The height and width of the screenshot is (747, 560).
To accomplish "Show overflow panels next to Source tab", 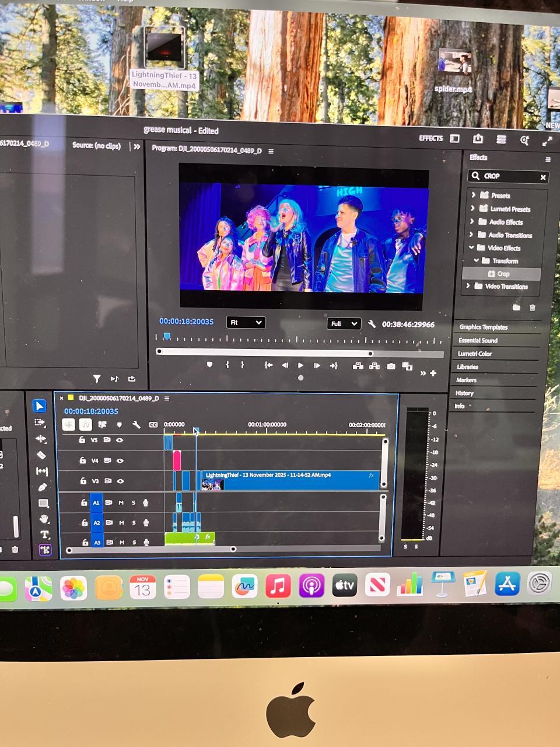I will click(136, 146).
